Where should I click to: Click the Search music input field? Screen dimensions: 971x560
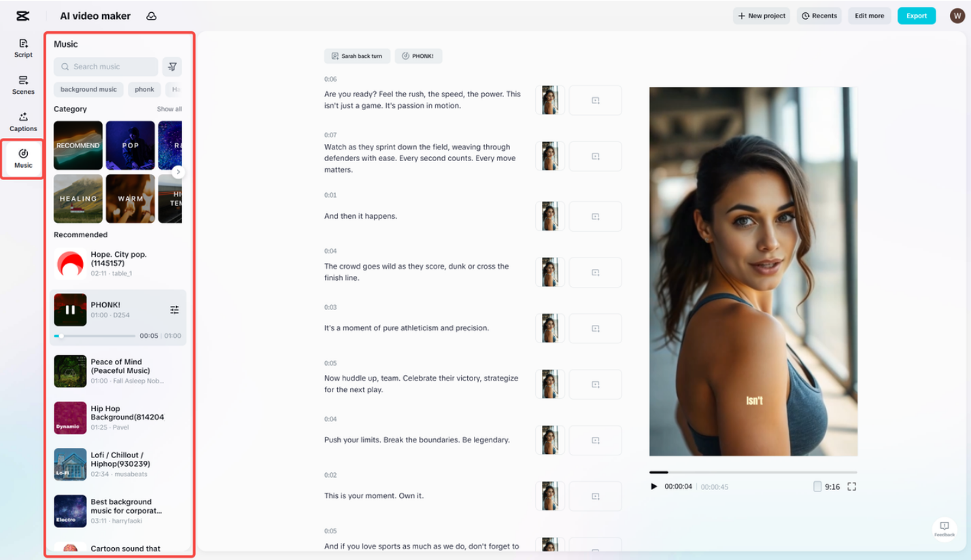105,66
